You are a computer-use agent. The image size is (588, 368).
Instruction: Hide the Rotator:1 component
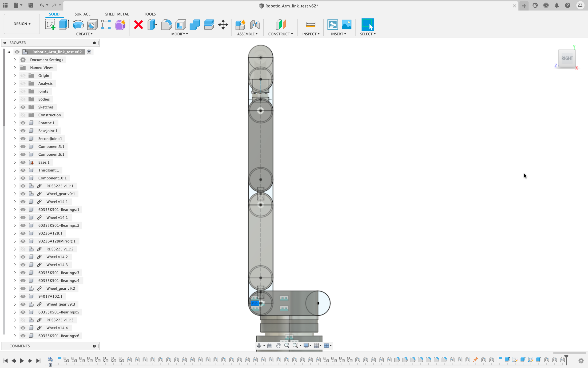point(23,123)
